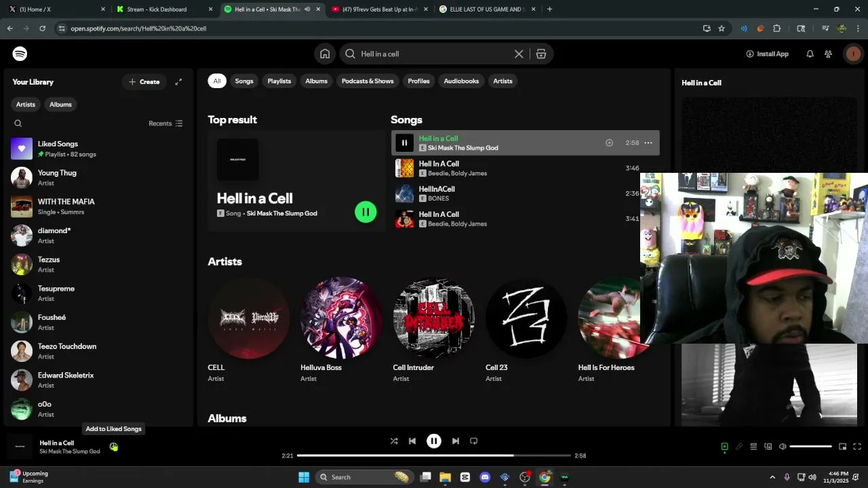868x488 pixels.
Task: Filter results by Audiobooks
Action: click(461, 81)
